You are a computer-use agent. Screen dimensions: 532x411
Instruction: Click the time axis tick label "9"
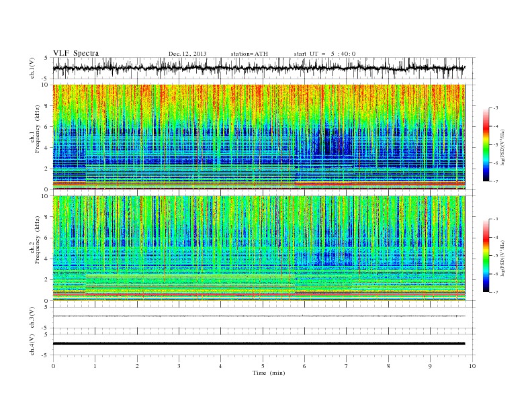[x=430, y=366]
